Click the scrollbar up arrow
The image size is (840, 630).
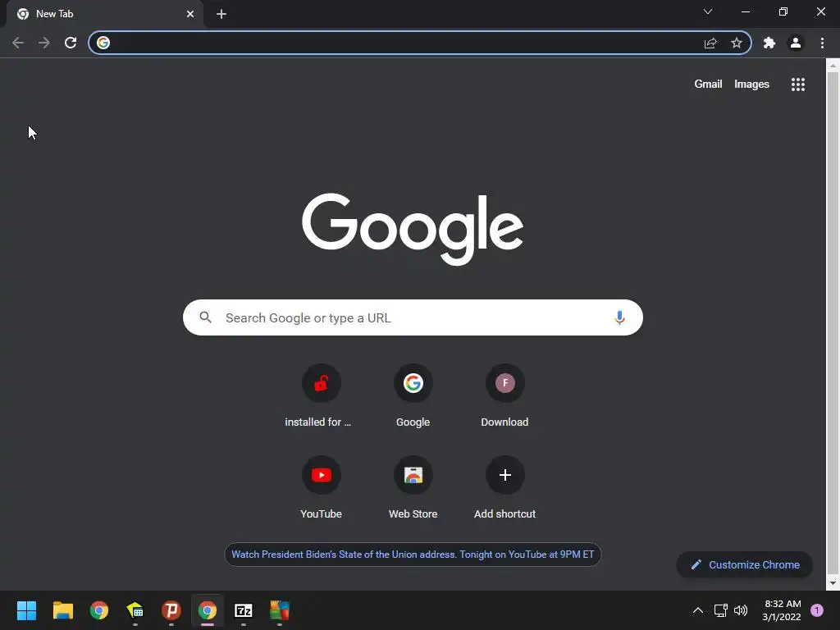[833, 66]
